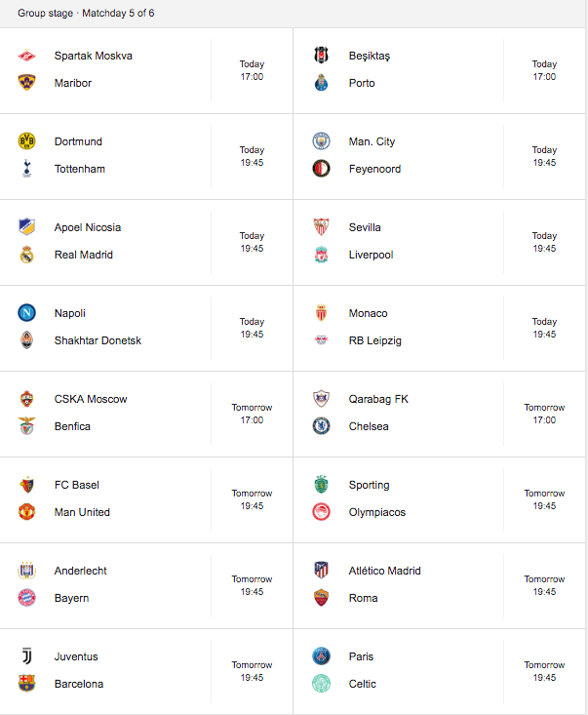Open the Beşiktaş vs Porto match card
Viewport: 588px width, 715px height.
440,70
